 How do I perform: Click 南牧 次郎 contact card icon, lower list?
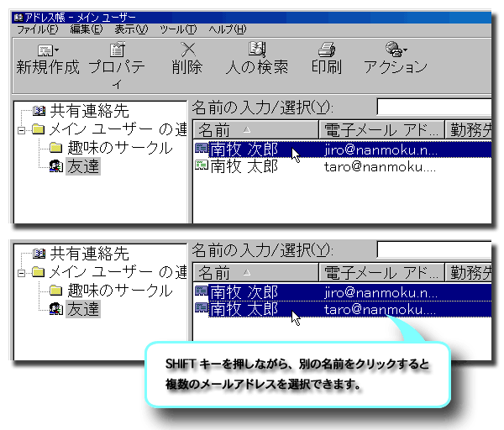202,291
